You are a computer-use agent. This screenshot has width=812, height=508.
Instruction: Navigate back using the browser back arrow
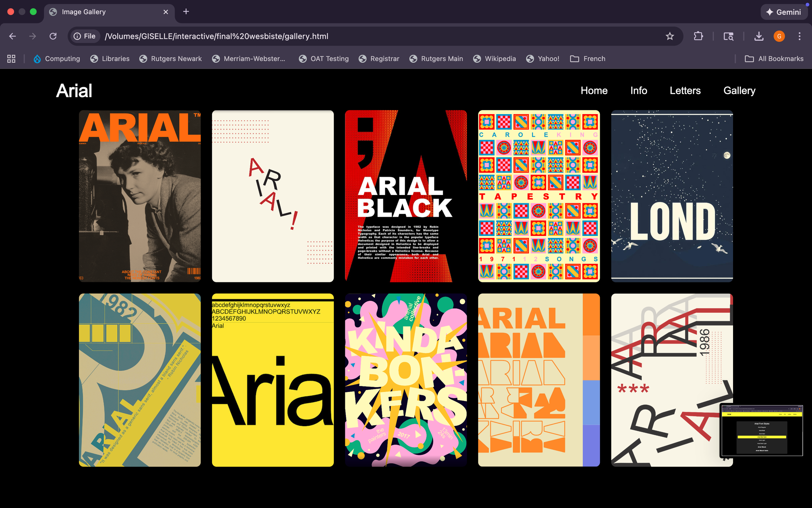12,36
